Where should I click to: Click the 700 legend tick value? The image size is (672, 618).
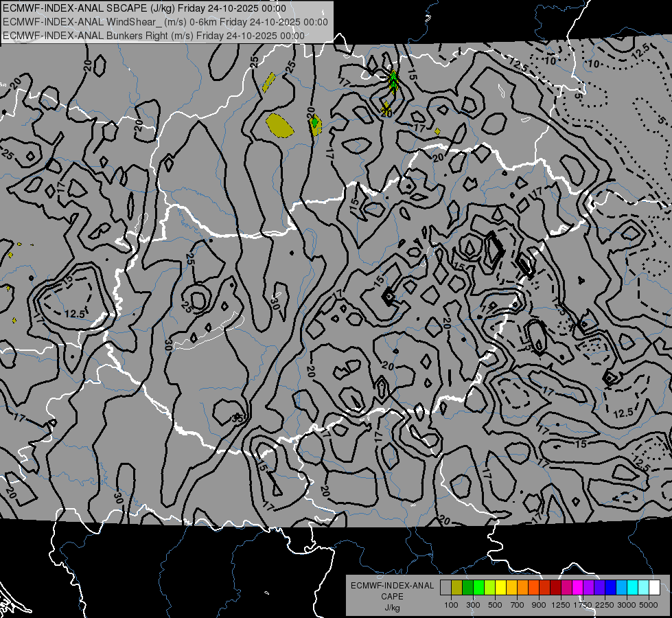(518, 605)
